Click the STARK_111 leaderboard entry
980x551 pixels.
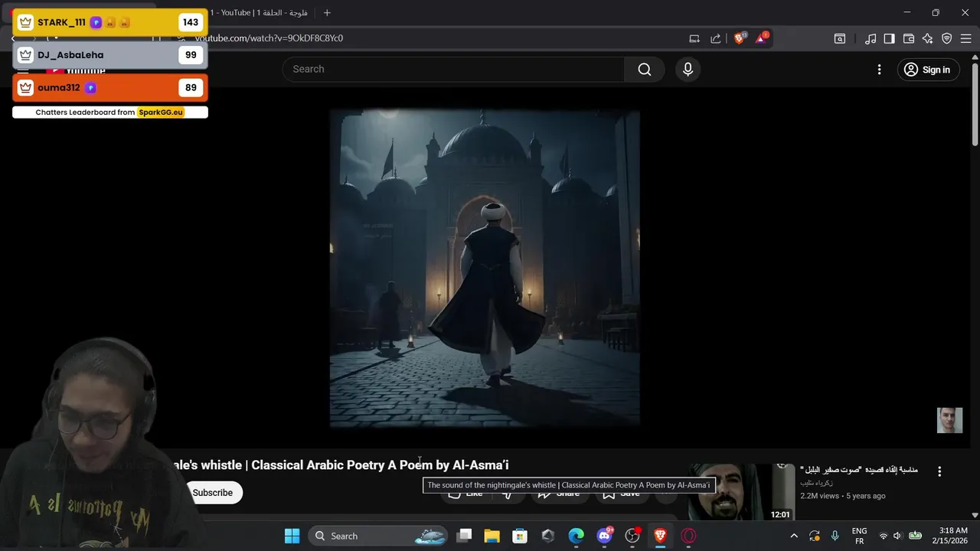tap(109, 22)
